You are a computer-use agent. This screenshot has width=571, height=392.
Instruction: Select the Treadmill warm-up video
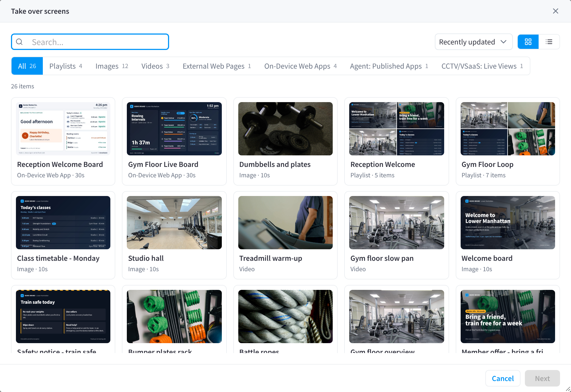[x=285, y=223]
